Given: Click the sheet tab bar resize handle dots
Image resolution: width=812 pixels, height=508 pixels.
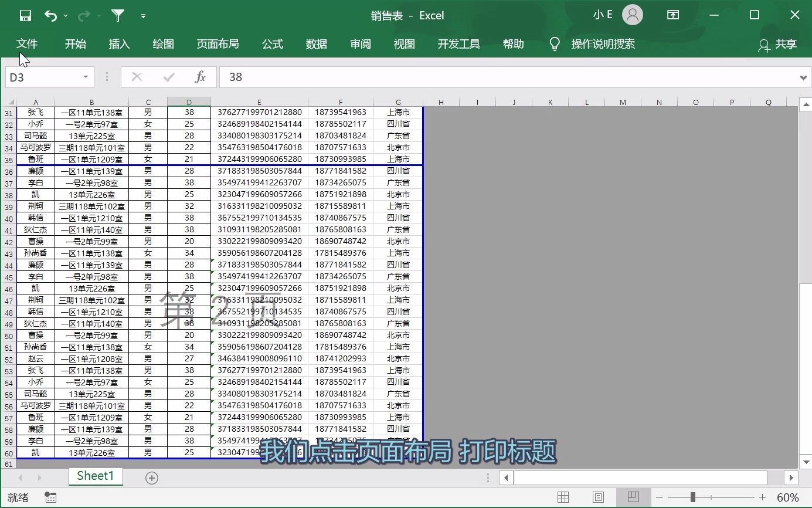Looking at the screenshot, I should pyautogui.click(x=488, y=477).
